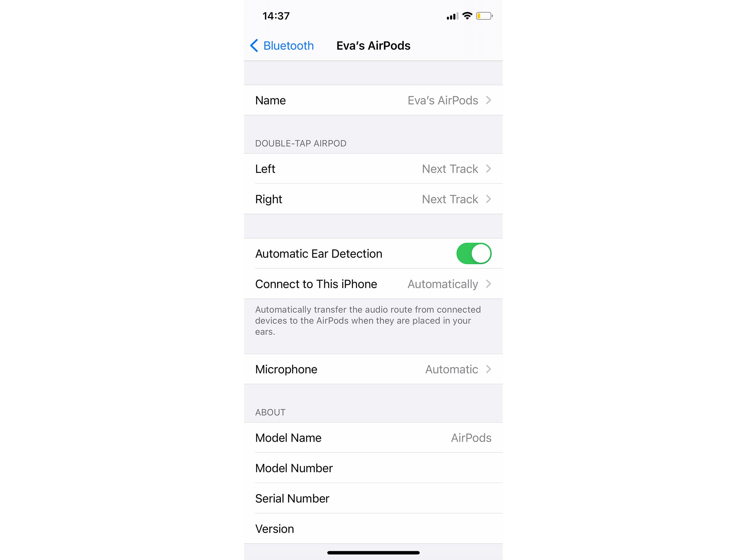Tap the chevron next to Microphone setting
Image resolution: width=747 pixels, height=560 pixels.
[x=490, y=369]
